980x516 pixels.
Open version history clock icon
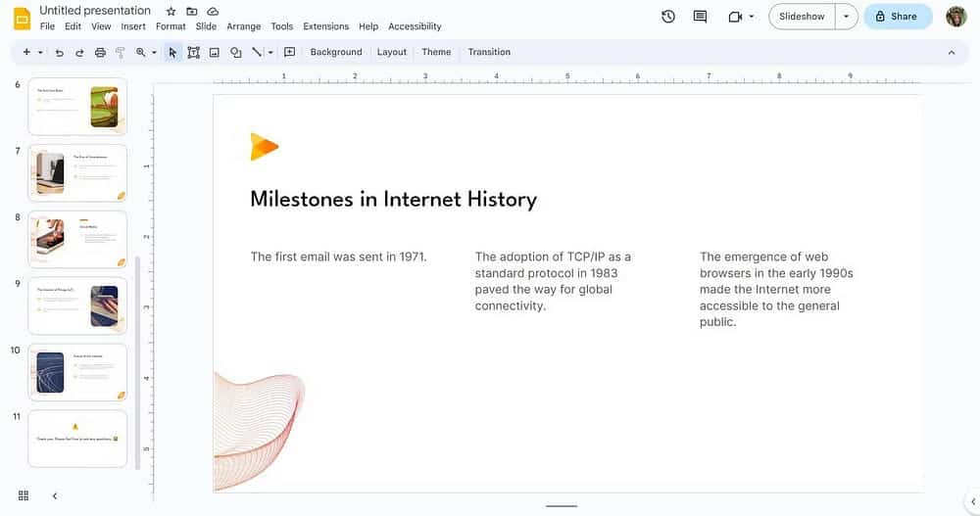(x=668, y=16)
